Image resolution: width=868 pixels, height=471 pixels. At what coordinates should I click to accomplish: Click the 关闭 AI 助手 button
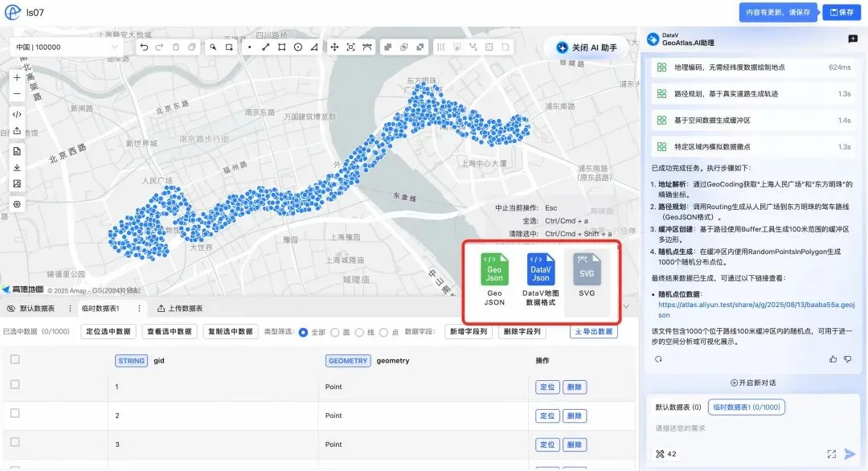tap(587, 47)
